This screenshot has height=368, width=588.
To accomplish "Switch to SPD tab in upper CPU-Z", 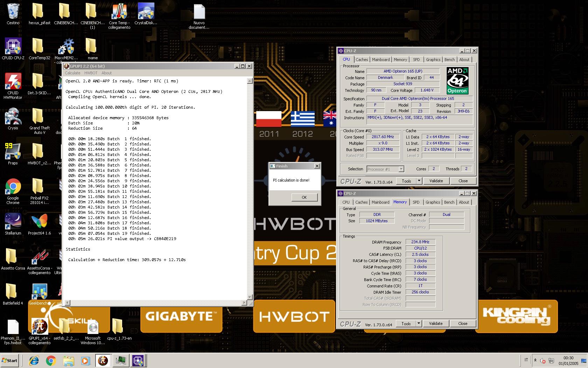I will pyautogui.click(x=416, y=60).
